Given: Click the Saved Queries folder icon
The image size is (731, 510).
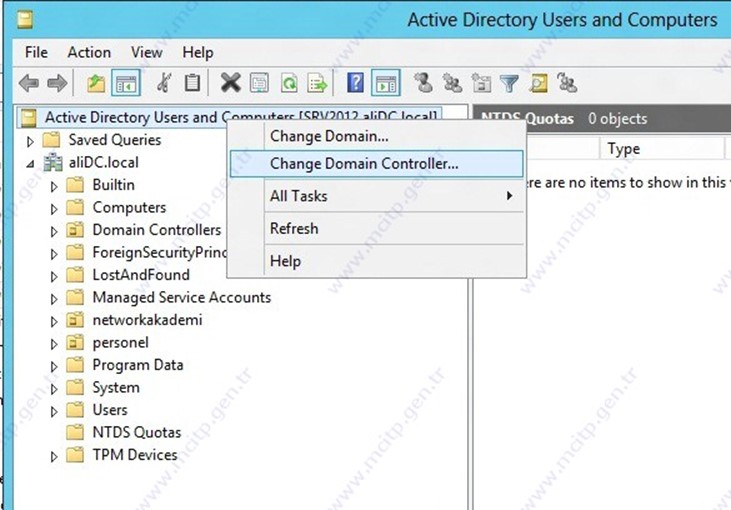Looking at the screenshot, I should coord(51,140).
